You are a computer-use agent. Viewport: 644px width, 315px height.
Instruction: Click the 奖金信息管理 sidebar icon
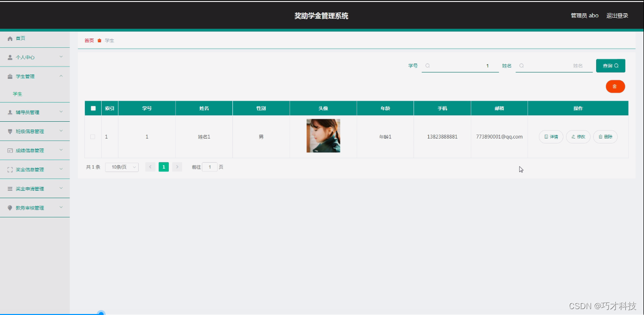(10, 169)
